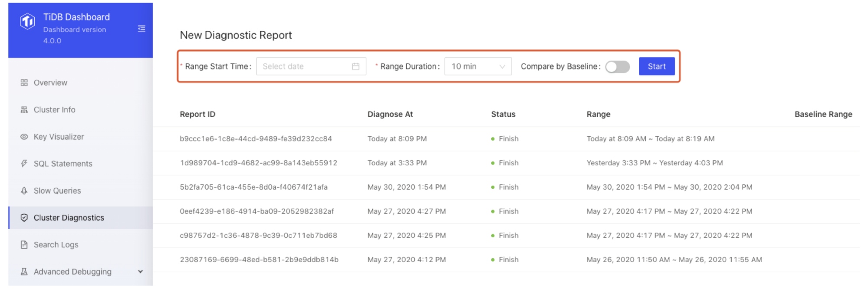Click the 10 min dropdown chevron
The height and width of the screenshot is (289, 868).
point(502,66)
